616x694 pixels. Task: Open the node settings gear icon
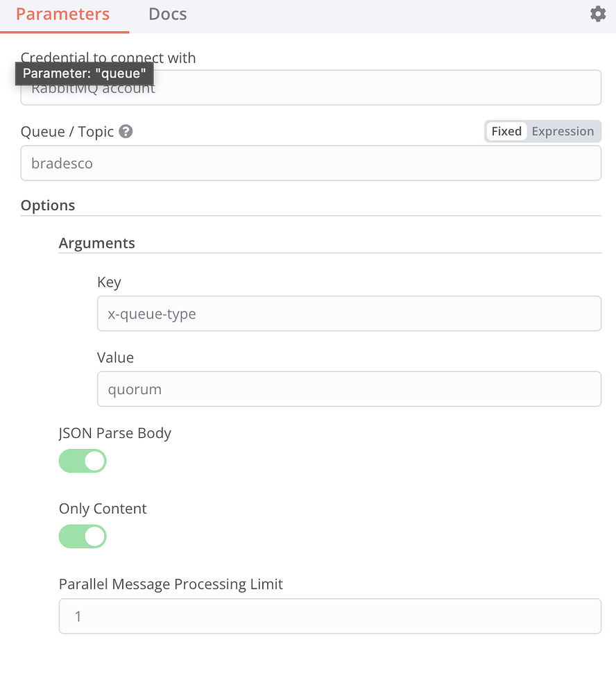pyautogui.click(x=598, y=13)
